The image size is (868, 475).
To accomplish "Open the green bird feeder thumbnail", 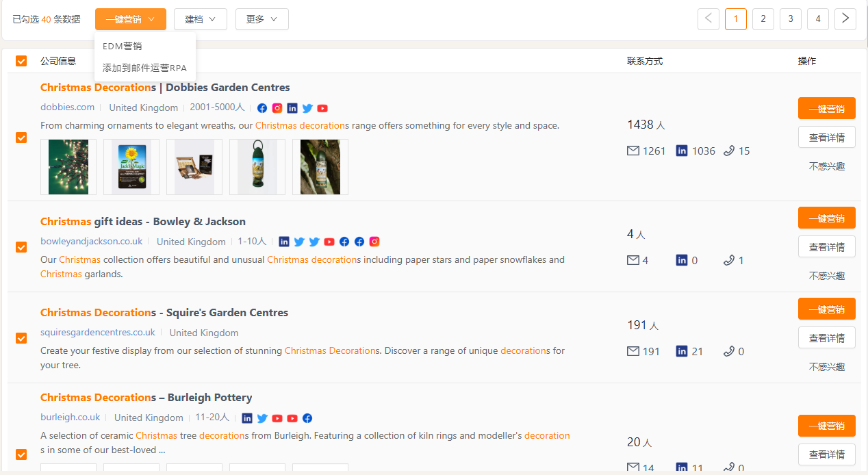I will coord(257,167).
